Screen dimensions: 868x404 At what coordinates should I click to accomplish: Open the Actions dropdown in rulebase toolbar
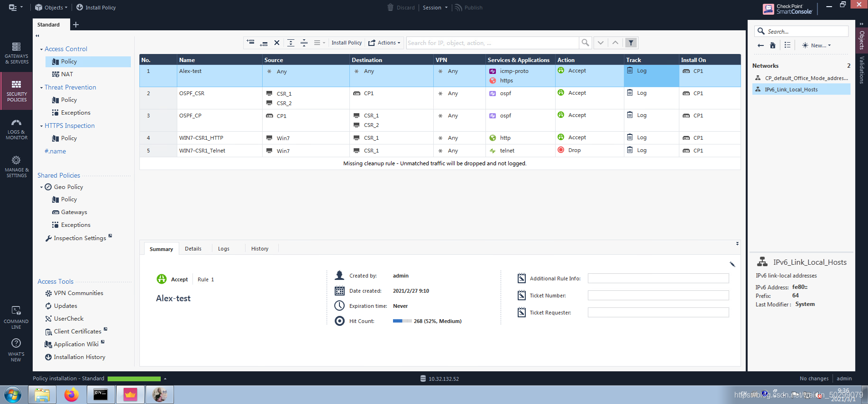tap(384, 43)
